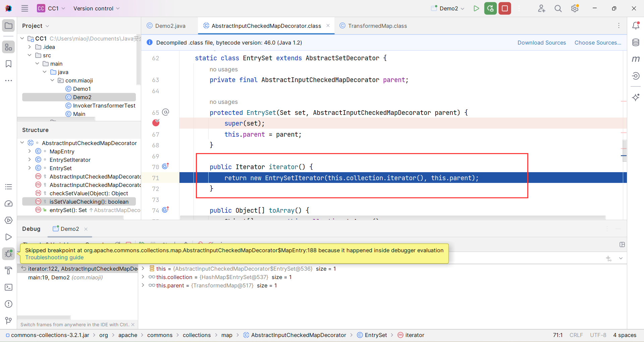This screenshot has width=644, height=342.
Task: Select InvokerTransformerTest in the project tree
Action: coord(104,106)
